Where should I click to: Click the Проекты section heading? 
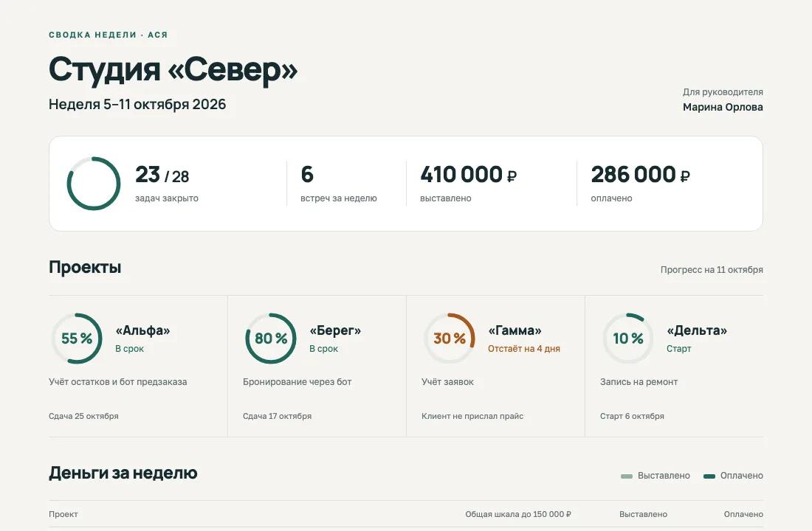(85, 267)
